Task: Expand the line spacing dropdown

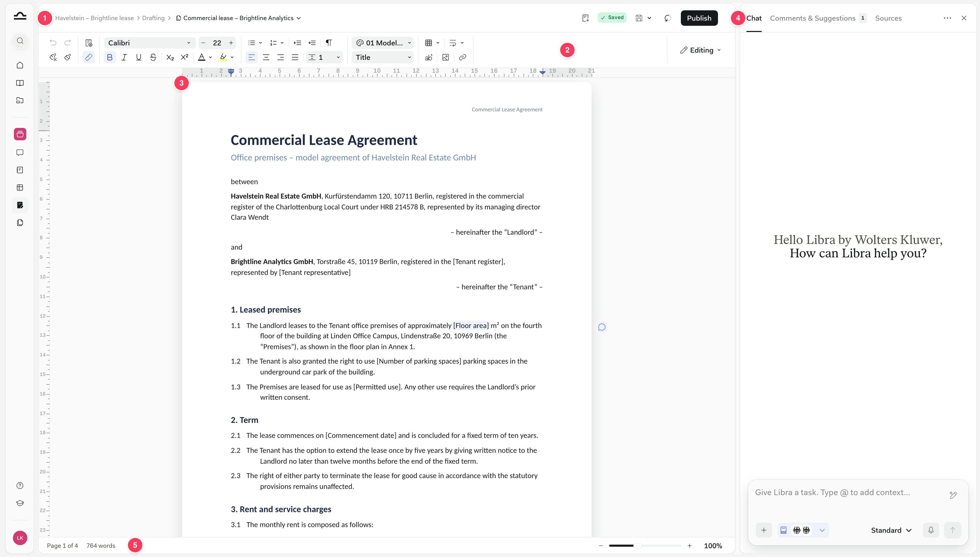Action: point(324,58)
